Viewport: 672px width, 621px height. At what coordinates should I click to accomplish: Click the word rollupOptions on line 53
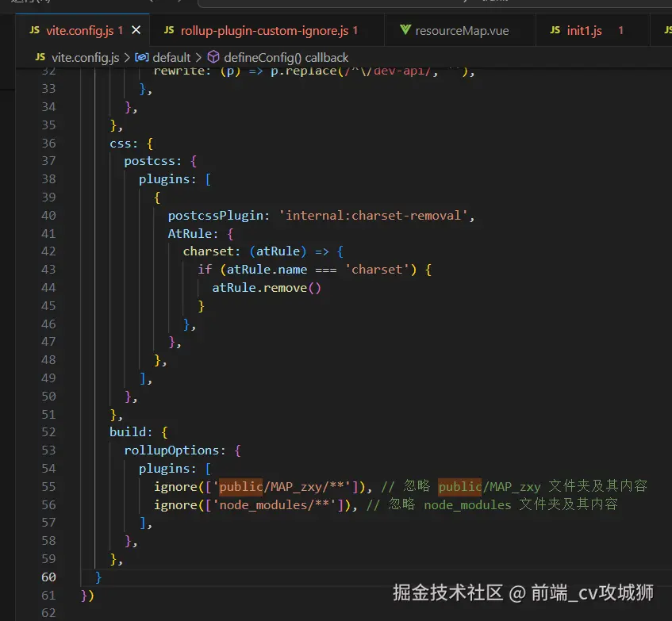coord(171,450)
